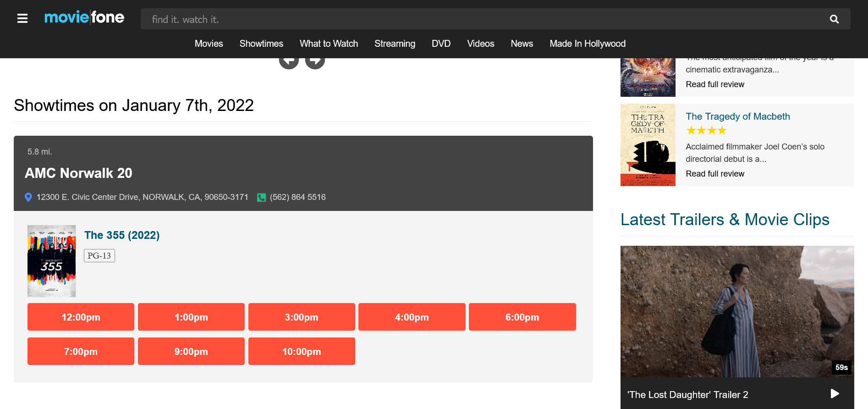The height and width of the screenshot is (409, 868).
Task: Click the previous date arrow button
Action: (x=289, y=61)
